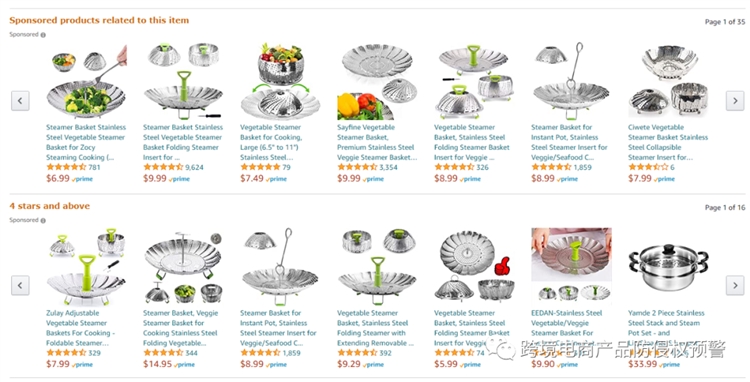Click star rating of Zulay Adjustable Steamer
The width and height of the screenshot is (750, 382).
click(x=66, y=353)
